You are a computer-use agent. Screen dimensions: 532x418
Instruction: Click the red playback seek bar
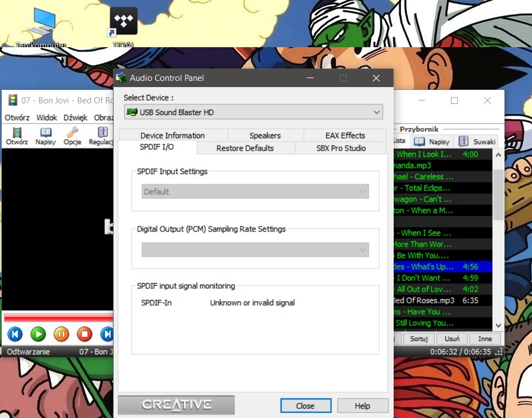[56, 318]
